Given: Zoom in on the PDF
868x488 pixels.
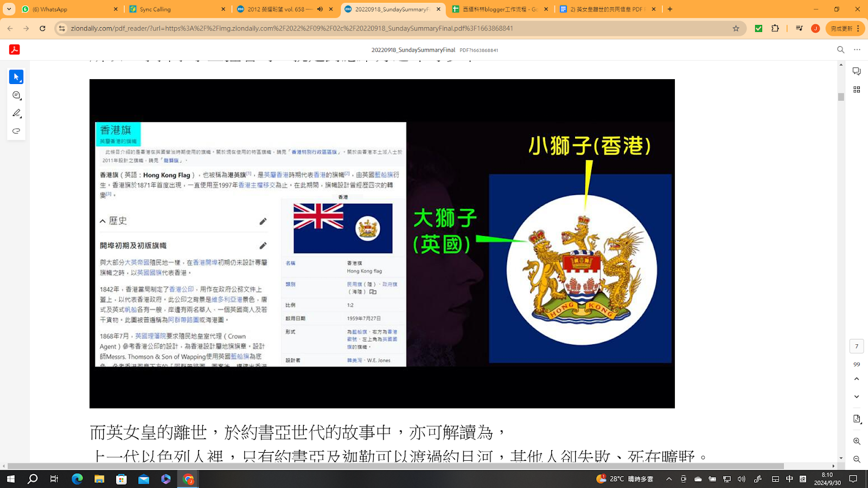Looking at the screenshot, I should [857, 441].
